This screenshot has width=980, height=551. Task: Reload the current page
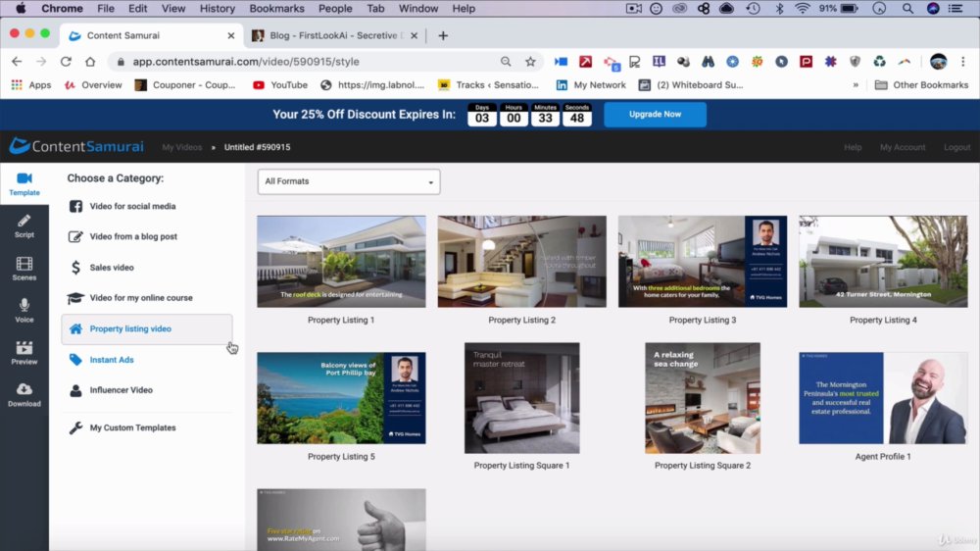(x=66, y=62)
